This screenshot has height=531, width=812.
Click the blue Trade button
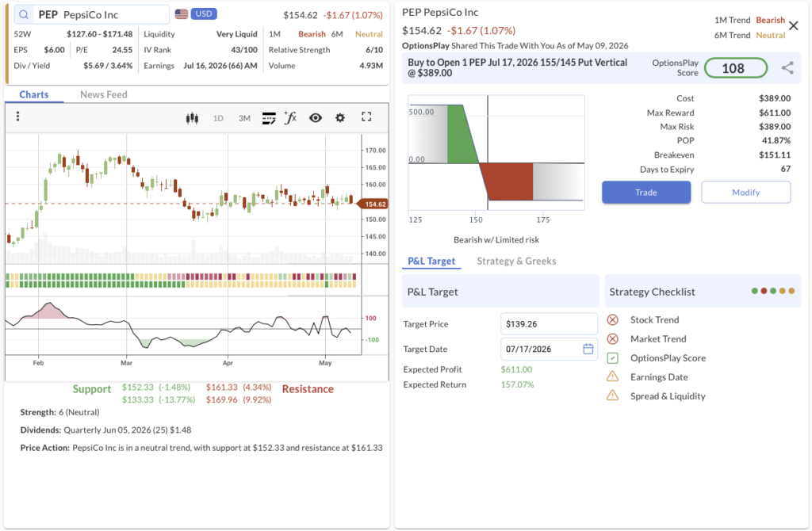pyautogui.click(x=645, y=192)
